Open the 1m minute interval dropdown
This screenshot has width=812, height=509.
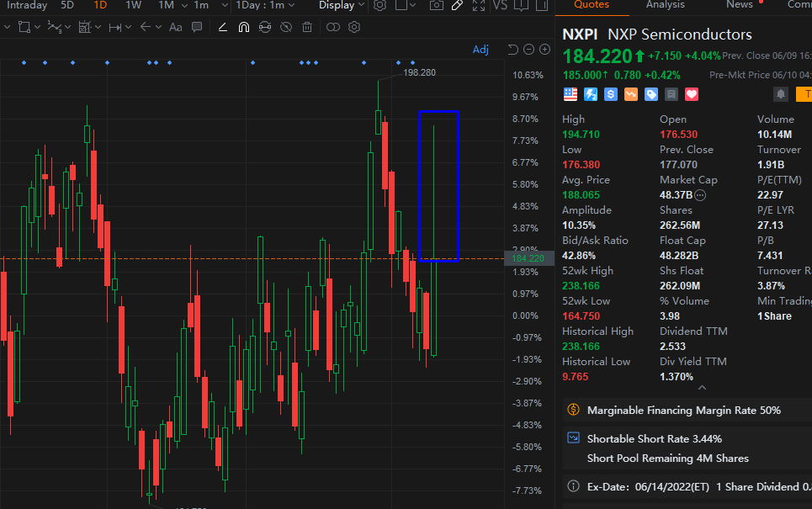pyautogui.click(x=224, y=5)
